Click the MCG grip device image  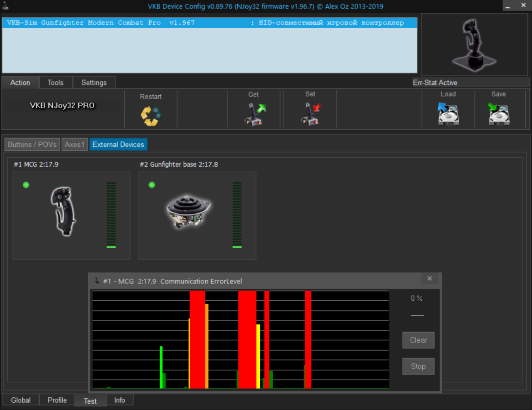click(63, 211)
